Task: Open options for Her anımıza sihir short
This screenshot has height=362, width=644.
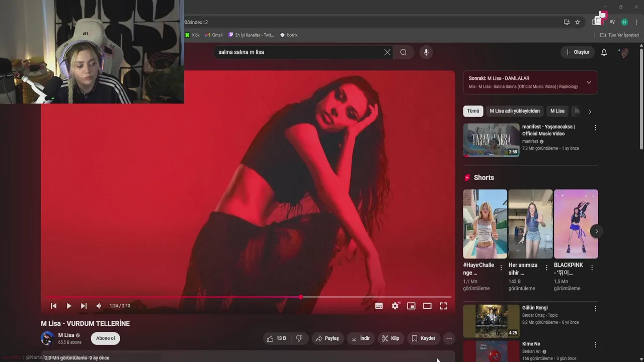Action: click(546, 268)
